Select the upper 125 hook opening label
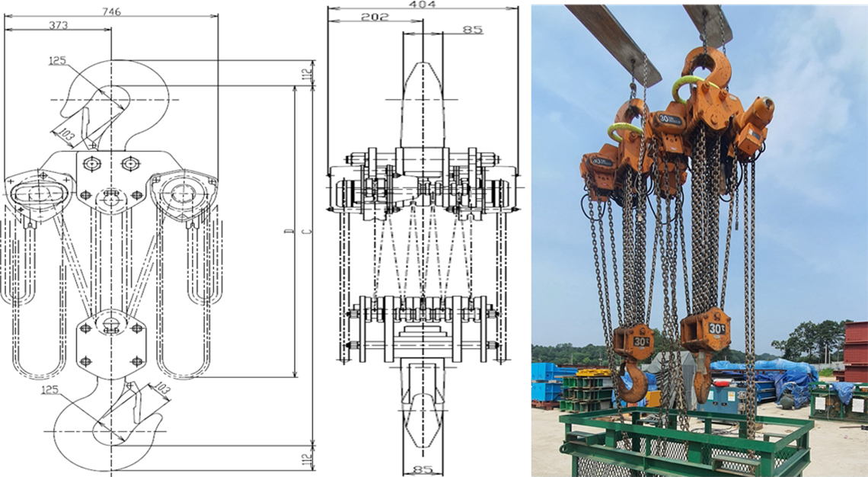Viewport: 868px width, 477px height. pos(59,60)
